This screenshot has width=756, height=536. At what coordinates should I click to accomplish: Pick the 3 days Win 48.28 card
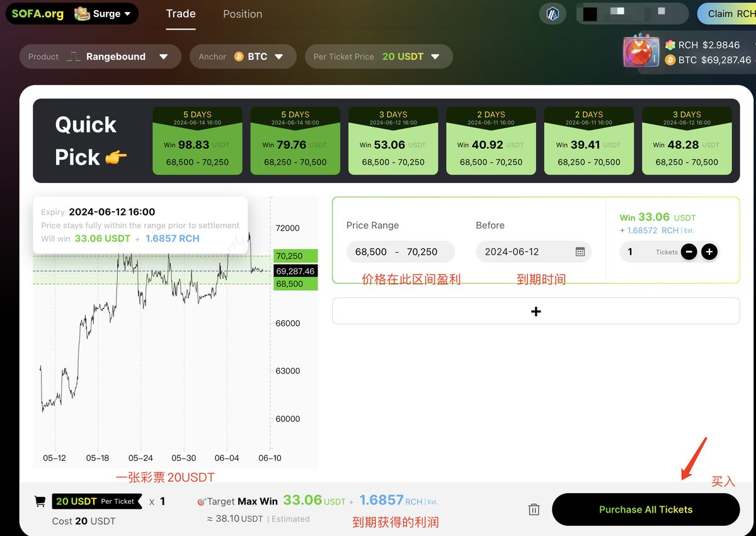point(687,141)
